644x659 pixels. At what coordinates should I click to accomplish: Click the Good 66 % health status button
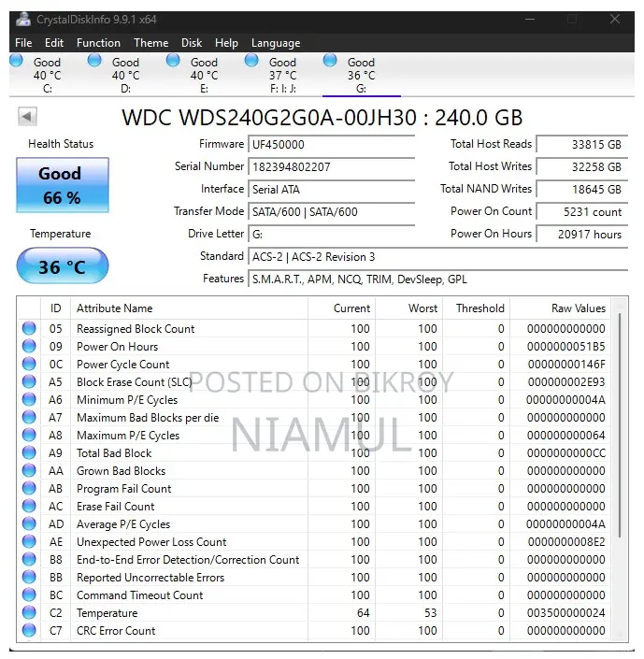pyautogui.click(x=63, y=185)
